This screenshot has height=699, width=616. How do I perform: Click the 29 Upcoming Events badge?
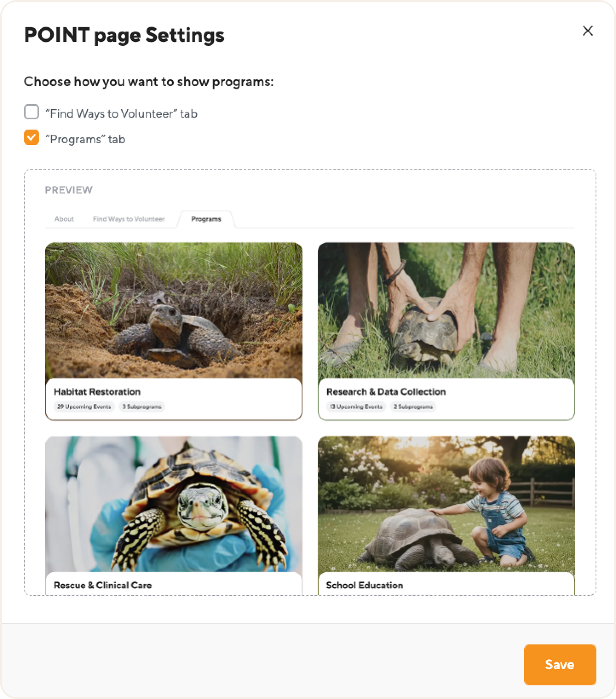coord(84,407)
